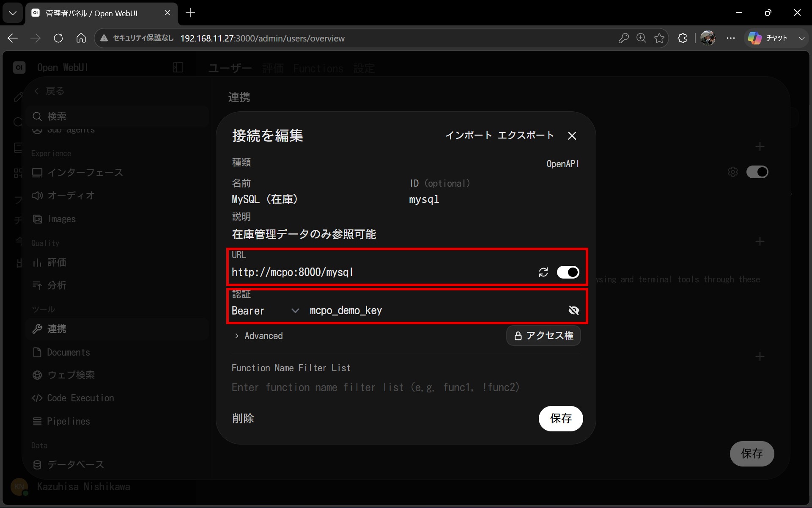Click the key field mcpo_demo_key

click(x=436, y=311)
